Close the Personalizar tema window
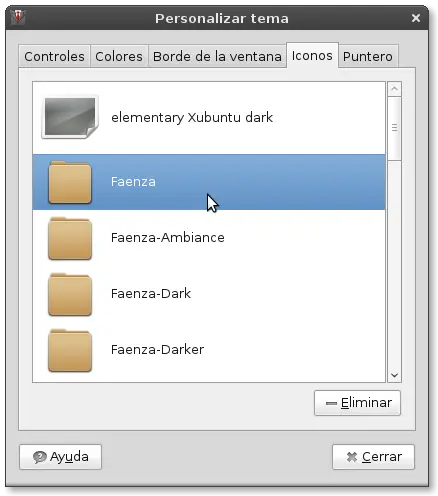 tap(415, 18)
